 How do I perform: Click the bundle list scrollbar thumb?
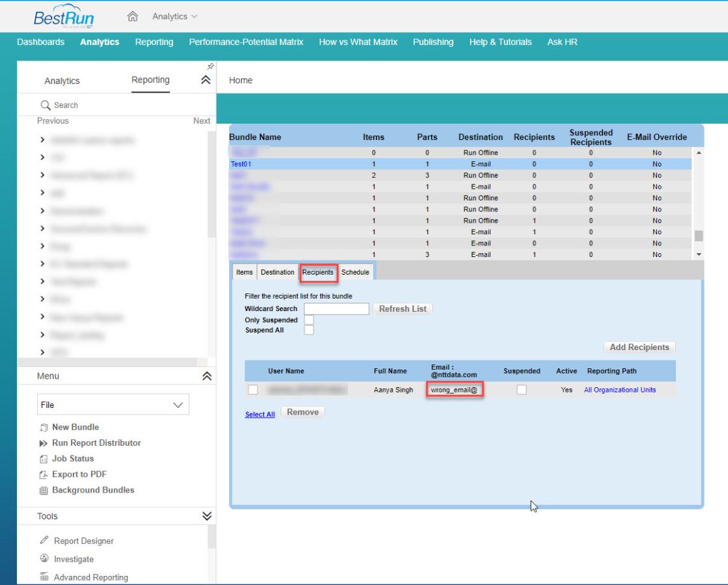point(699,236)
